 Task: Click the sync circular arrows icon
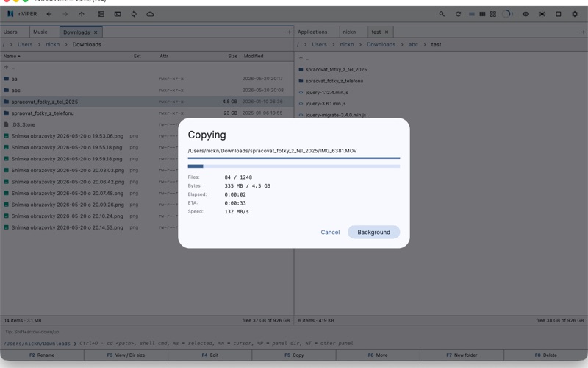134,14
